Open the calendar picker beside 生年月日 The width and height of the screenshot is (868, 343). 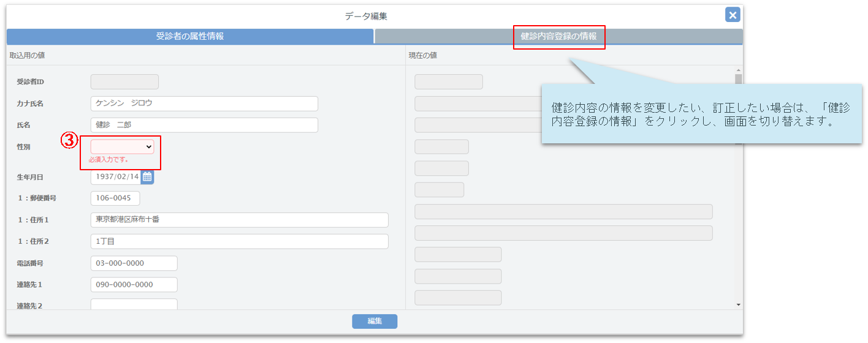[x=147, y=177]
